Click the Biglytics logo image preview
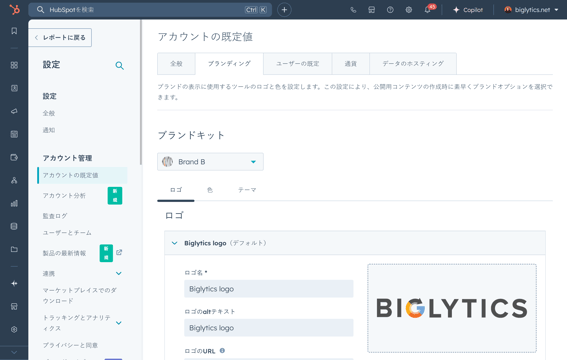The height and width of the screenshot is (360, 567). click(452, 308)
